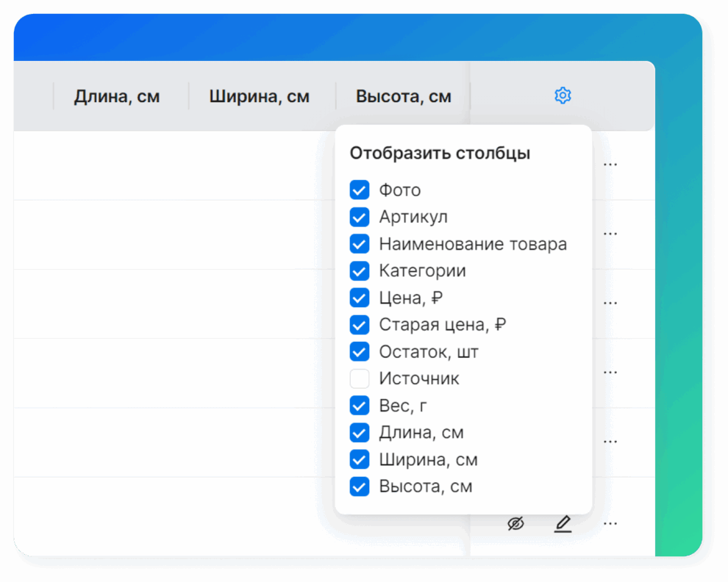Open the three-dot menu in the fifth row
The height and width of the screenshot is (582, 728).
click(x=610, y=442)
